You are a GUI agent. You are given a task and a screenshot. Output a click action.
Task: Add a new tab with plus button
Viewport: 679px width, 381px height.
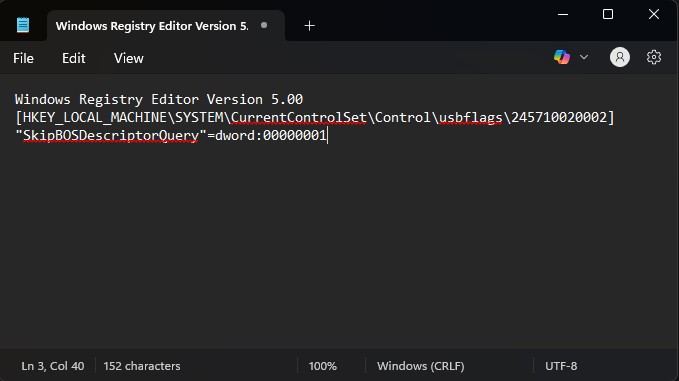309,26
